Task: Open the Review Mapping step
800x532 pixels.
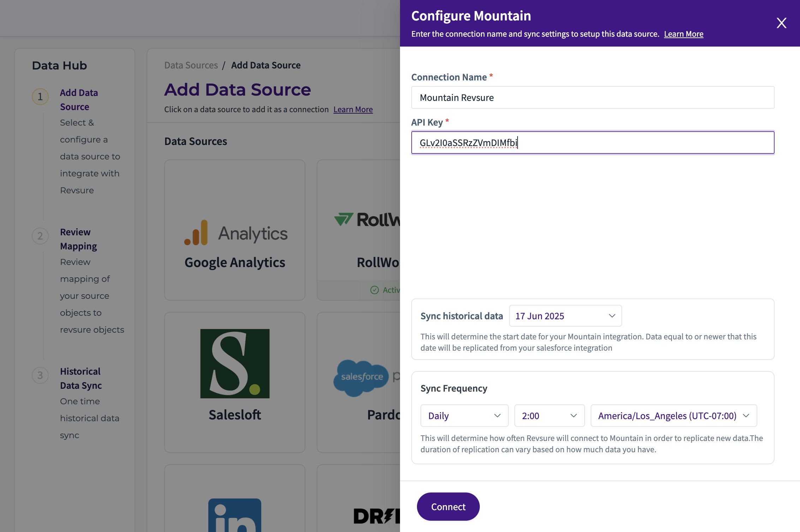Action: click(78, 239)
